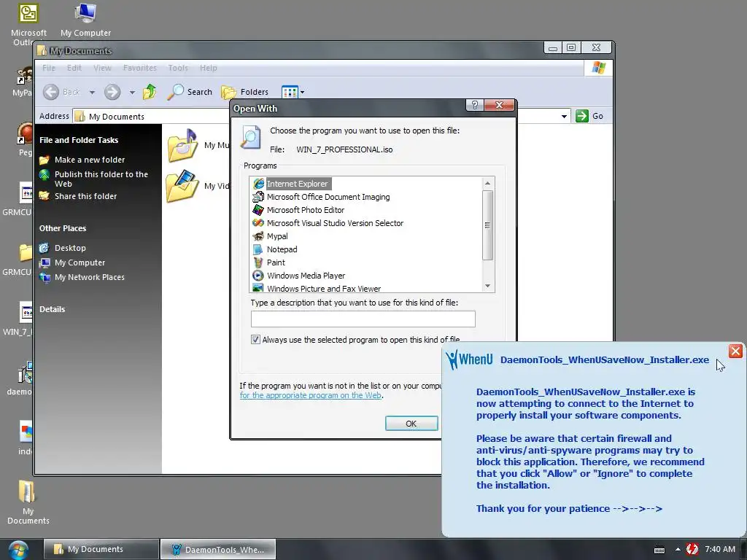Click Go button next to address bar
The height and width of the screenshot is (560, 747).
[x=589, y=116]
